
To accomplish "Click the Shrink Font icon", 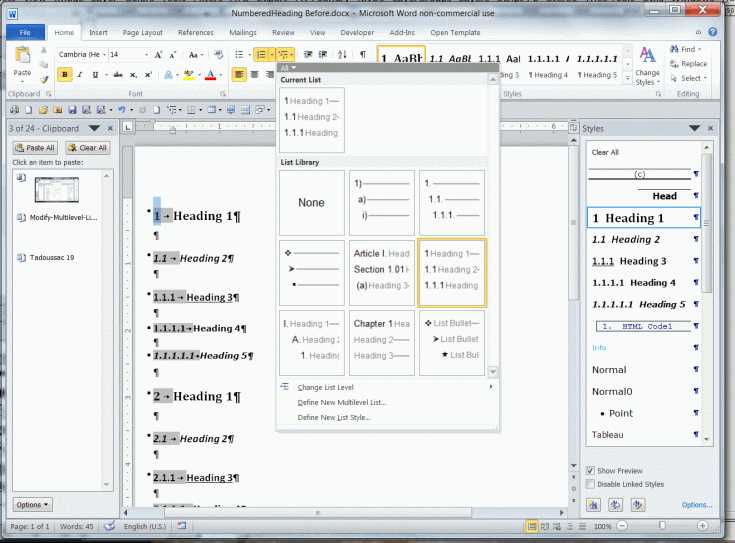I will 172,55.
